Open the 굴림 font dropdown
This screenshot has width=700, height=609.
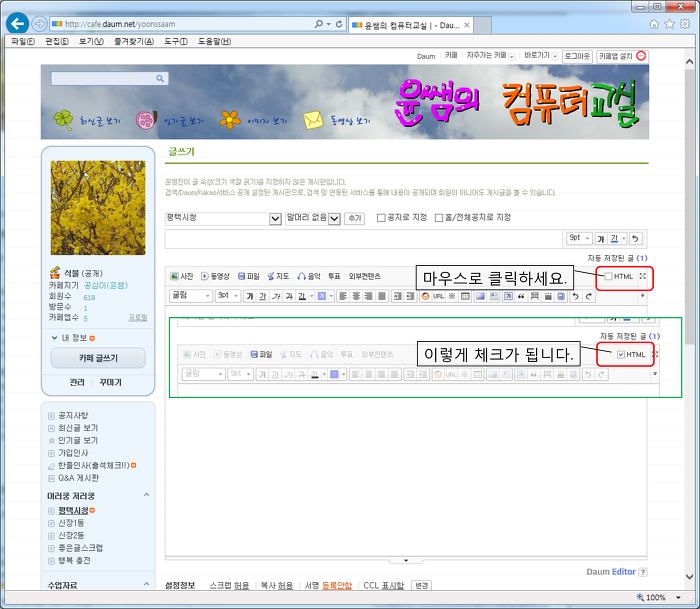click(190, 296)
